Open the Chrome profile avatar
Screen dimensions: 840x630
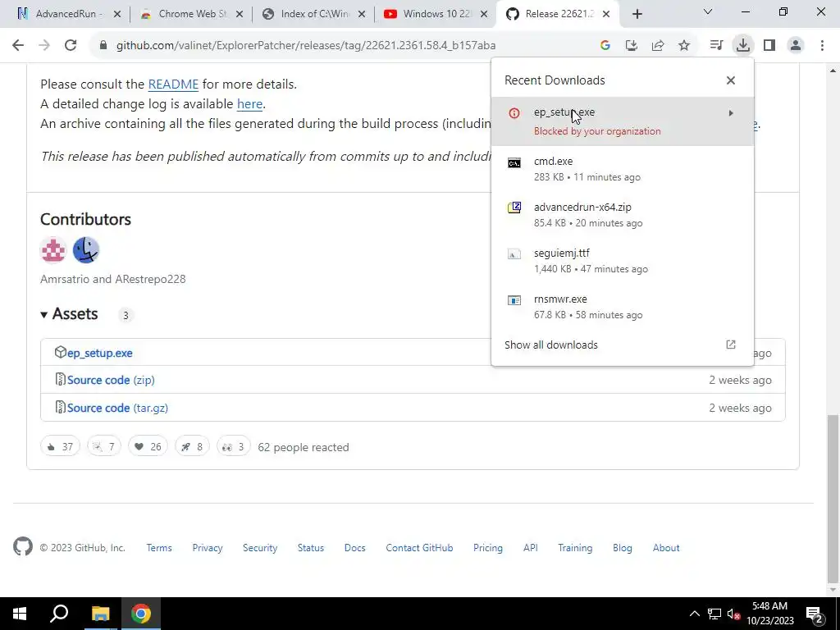[x=796, y=46]
